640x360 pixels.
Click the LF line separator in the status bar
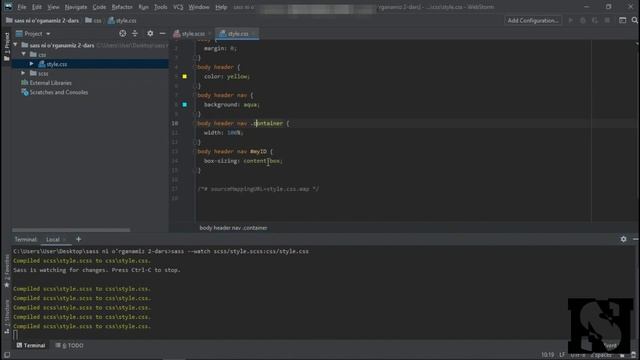[562, 355]
